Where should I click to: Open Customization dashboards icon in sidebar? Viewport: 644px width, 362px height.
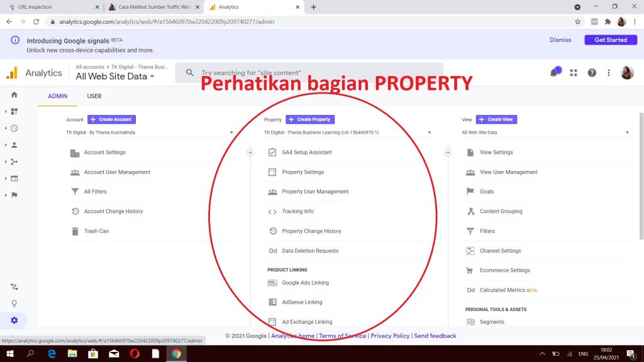pos(14,112)
